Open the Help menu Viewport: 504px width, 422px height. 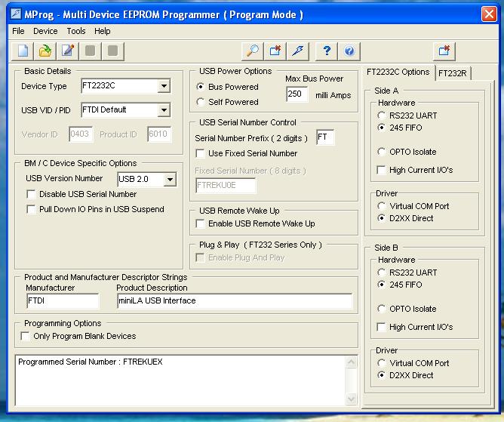click(x=102, y=31)
